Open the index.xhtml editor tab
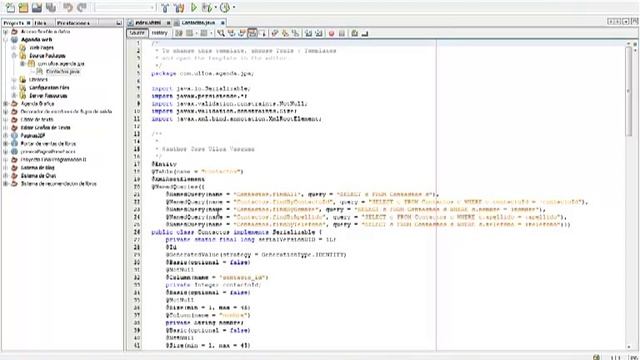The height and width of the screenshot is (360, 640). point(148,23)
